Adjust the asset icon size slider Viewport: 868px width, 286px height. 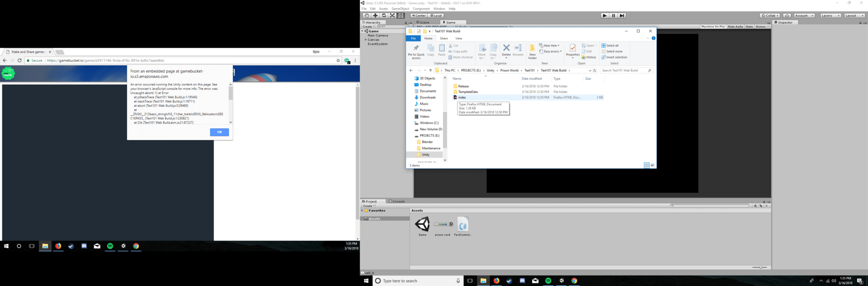pos(759,268)
